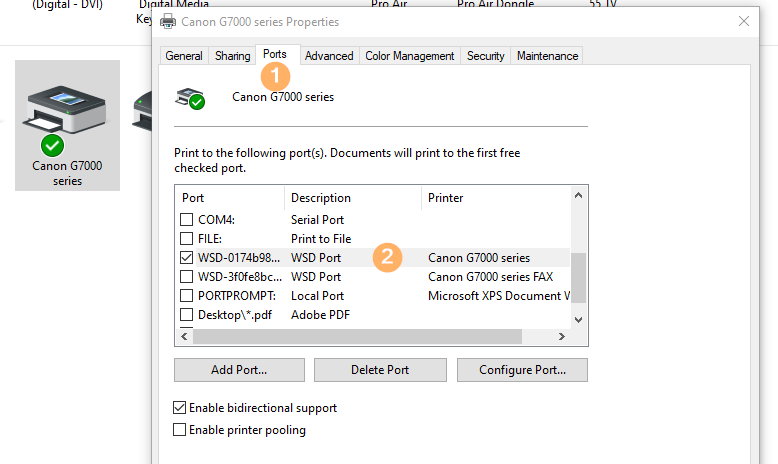Enable the COM4 serial port checkbox
778x464 pixels.
tap(186, 220)
